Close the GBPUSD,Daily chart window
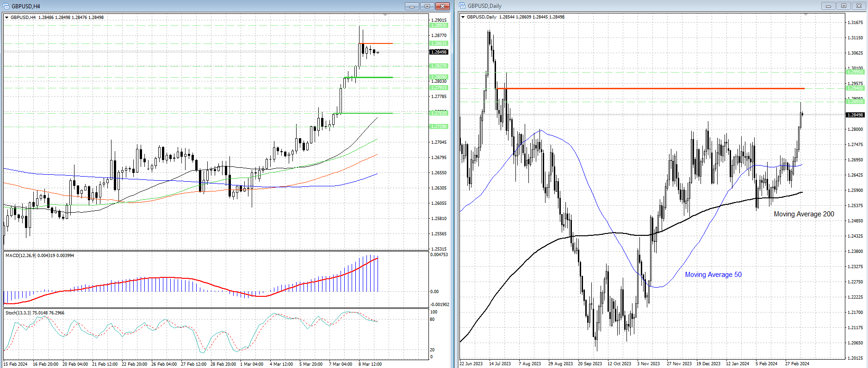Viewport: 868px width, 368px height. pyautogui.click(x=859, y=6)
